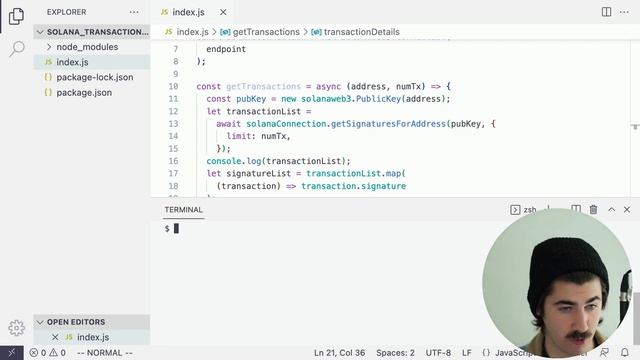
Task: Change indentation via Spaces: 2
Action: (x=395, y=353)
